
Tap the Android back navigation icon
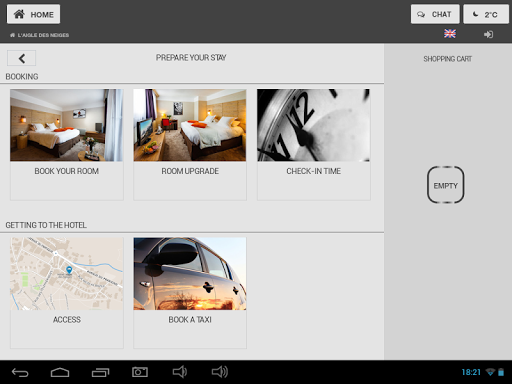click(x=20, y=372)
